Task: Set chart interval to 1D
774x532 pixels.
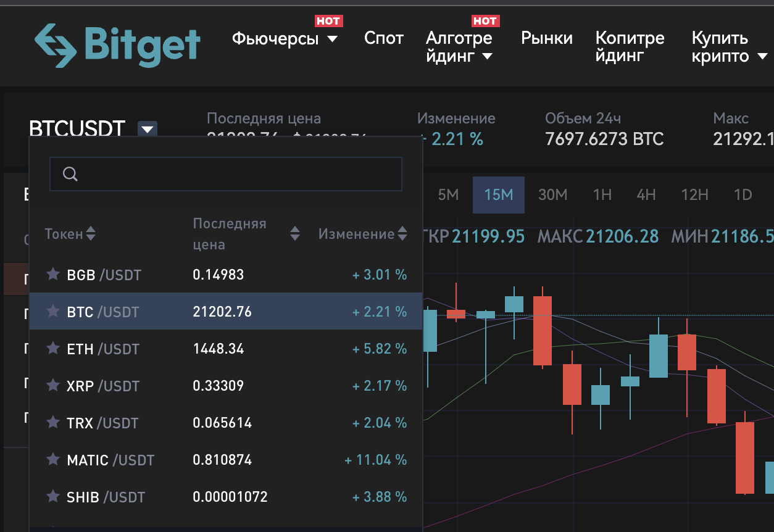Action: point(743,195)
